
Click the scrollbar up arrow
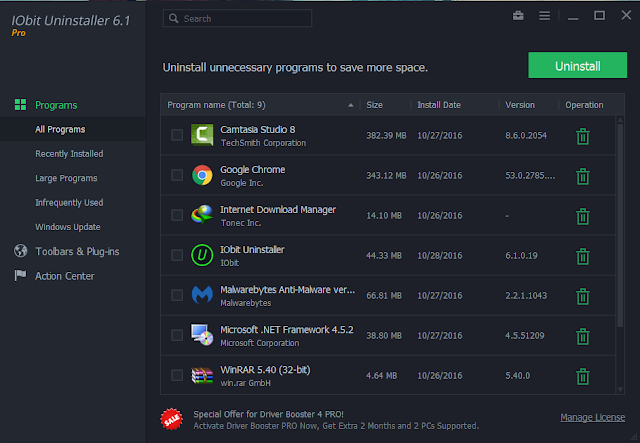pos(620,120)
